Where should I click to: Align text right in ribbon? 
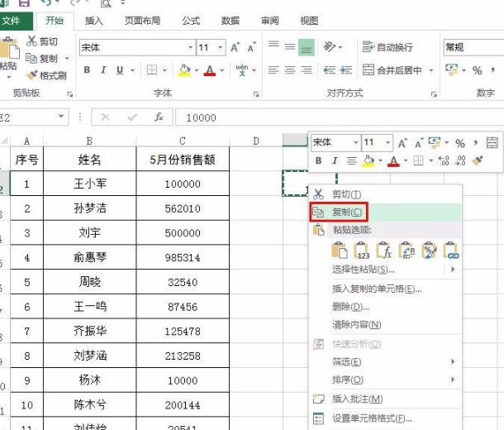pos(307,69)
